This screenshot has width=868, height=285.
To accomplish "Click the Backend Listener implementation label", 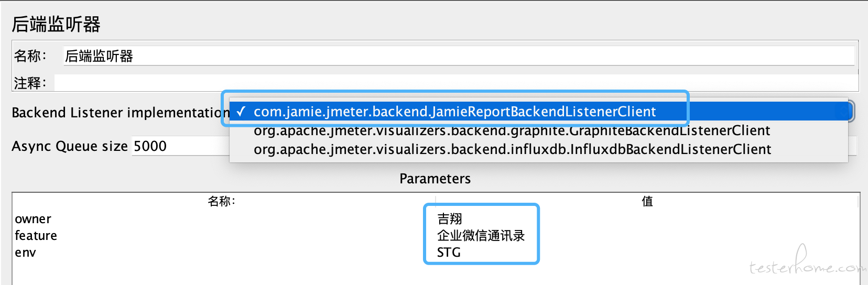I will coord(121,113).
